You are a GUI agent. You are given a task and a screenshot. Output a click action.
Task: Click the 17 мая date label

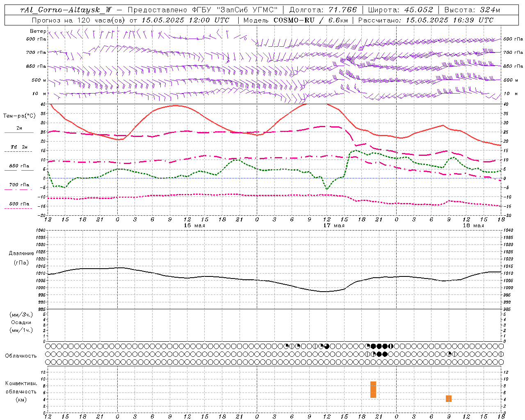334,225
